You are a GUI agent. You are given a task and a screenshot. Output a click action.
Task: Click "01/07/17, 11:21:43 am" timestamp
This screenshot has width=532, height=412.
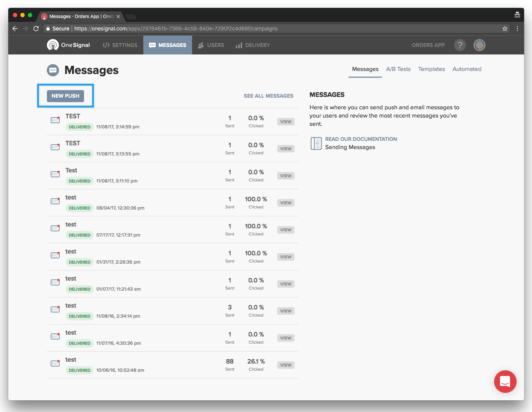coord(119,289)
